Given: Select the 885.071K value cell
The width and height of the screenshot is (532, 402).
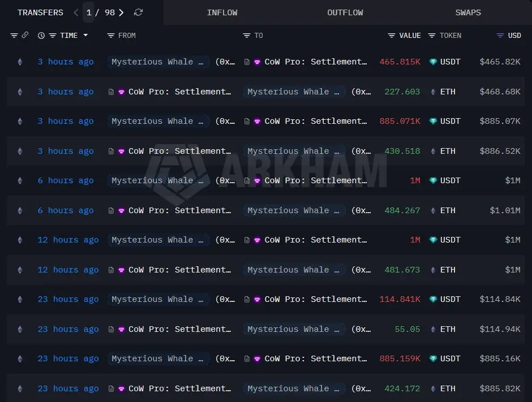Looking at the screenshot, I should click(400, 121).
